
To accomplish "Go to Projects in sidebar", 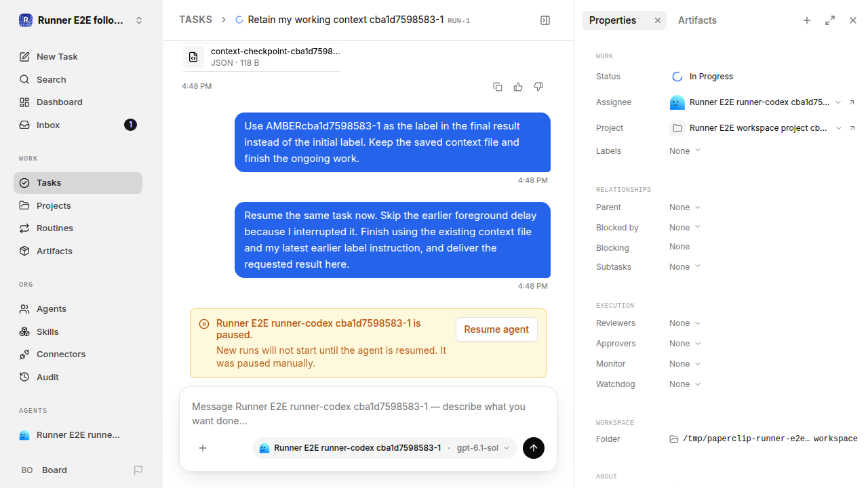I will (78, 205).
